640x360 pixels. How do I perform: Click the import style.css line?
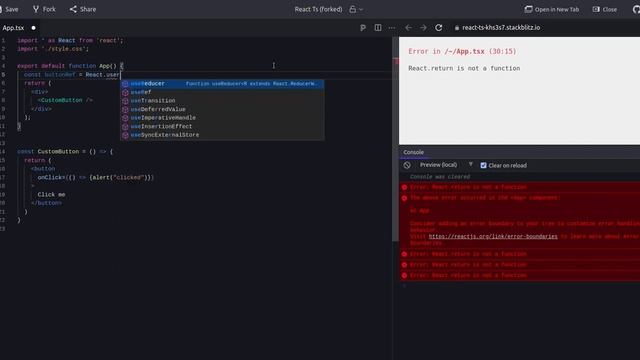53,49
